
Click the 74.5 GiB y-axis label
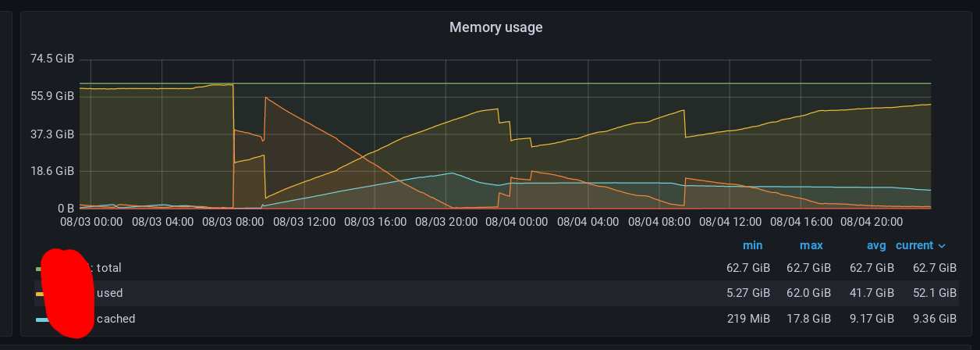click(x=53, y=59)
